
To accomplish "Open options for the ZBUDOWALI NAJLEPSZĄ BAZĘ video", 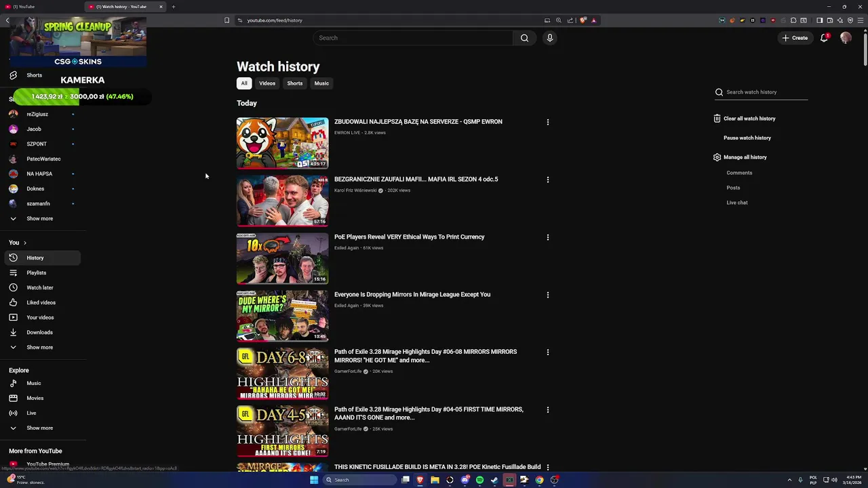I will [x=548, y=122].
